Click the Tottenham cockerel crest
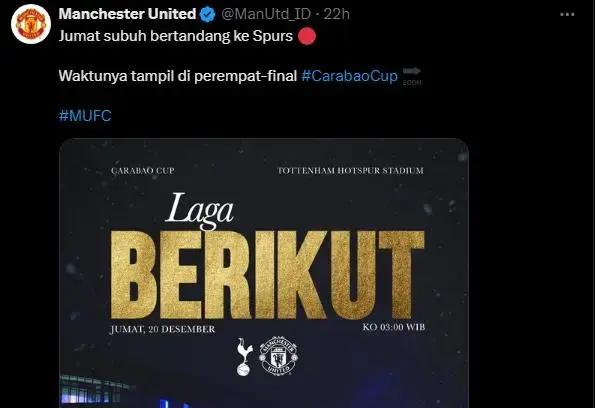 coord(244,357)
